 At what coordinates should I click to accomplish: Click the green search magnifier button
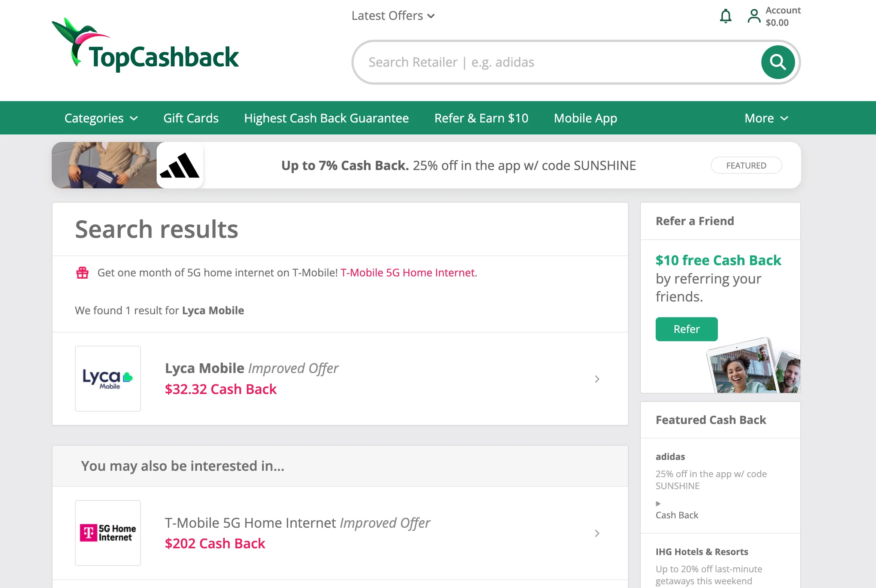[x=778, y=62]
